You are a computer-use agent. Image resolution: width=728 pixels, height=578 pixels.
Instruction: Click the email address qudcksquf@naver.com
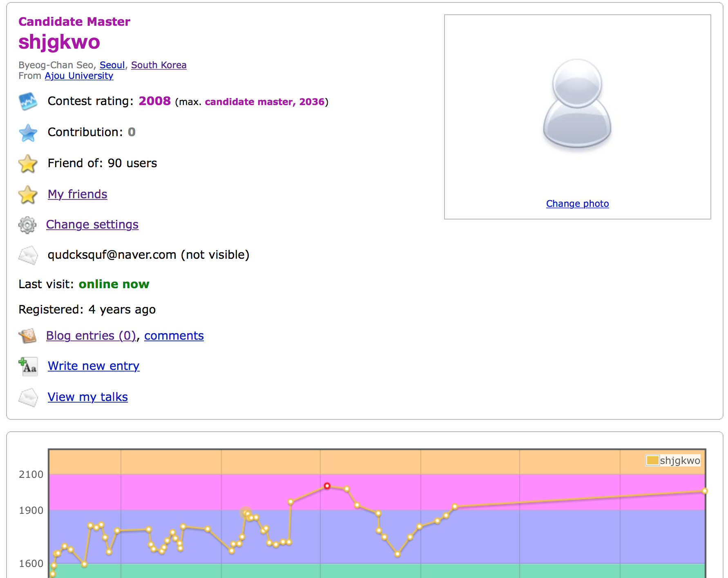point(112,255)
